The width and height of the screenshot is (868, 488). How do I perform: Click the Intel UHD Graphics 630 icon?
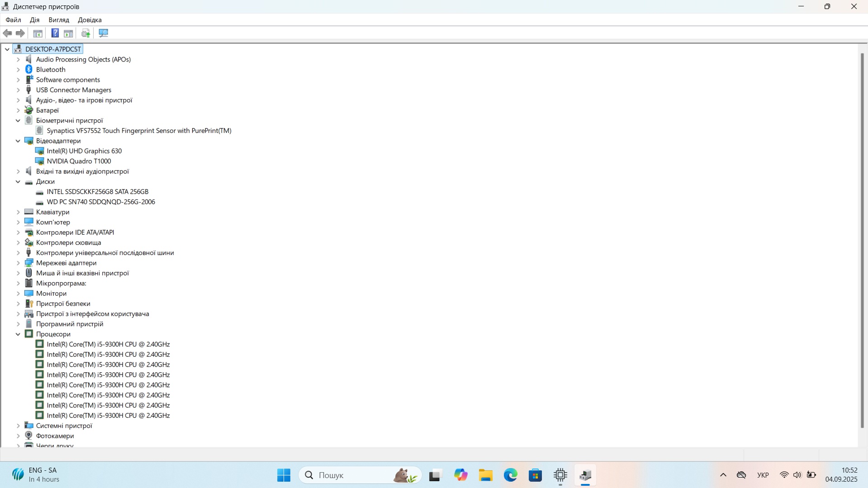(x=39, y=151)
